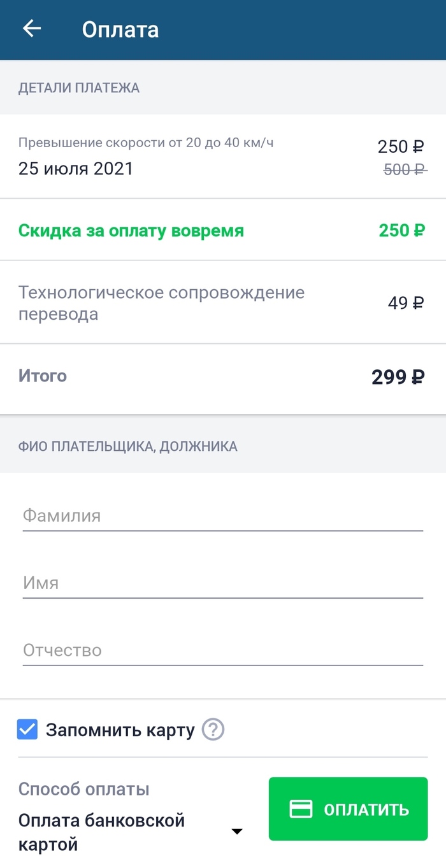Click "Технологическое сопровождение перевода" fee label
This screenshot has width=446, height=868.
(x=161, y=303)
